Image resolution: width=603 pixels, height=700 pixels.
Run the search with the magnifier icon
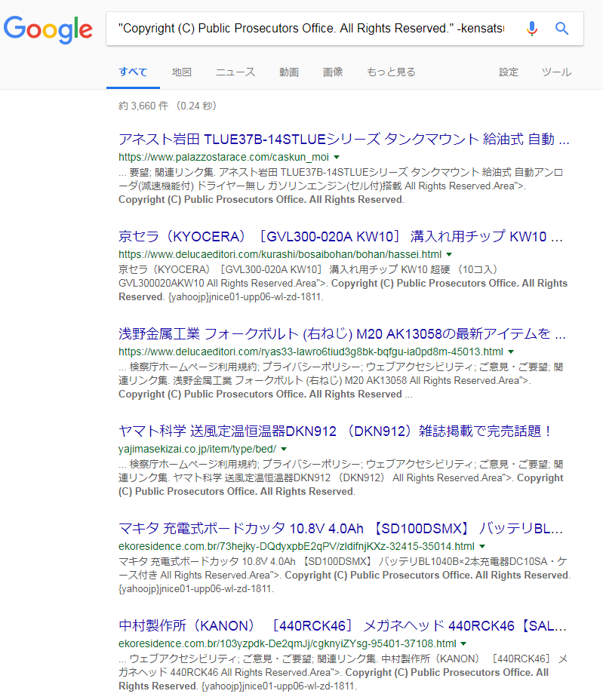tap(561, 29)
